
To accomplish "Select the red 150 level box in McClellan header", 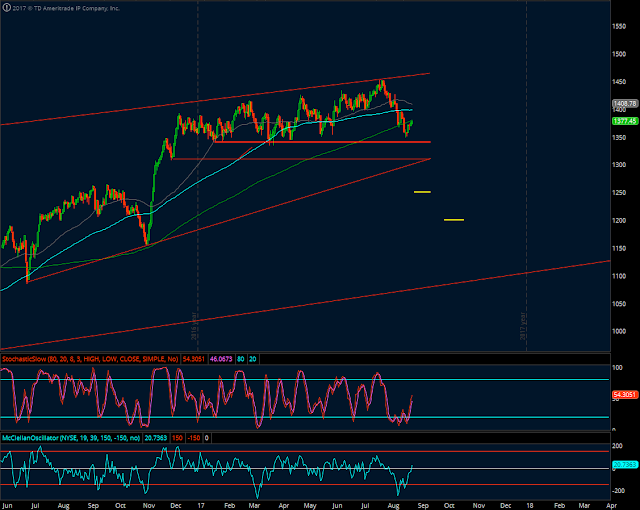I will (177, 438).
